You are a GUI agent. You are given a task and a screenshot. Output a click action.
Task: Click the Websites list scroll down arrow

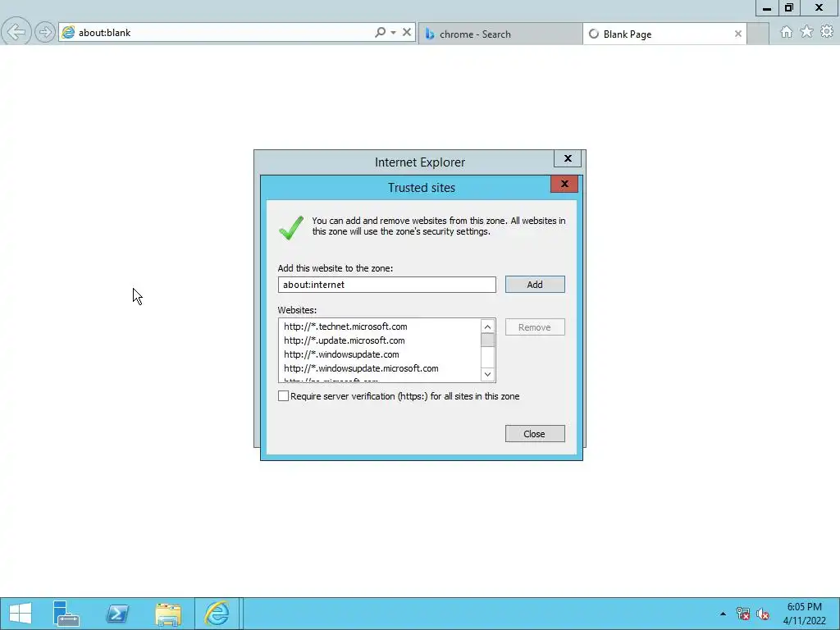point(487,374)
